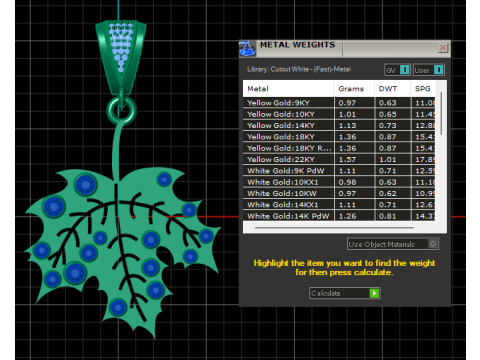Click the Calculate button
Screen dimensions: 480x360
(x=345, y=293)
